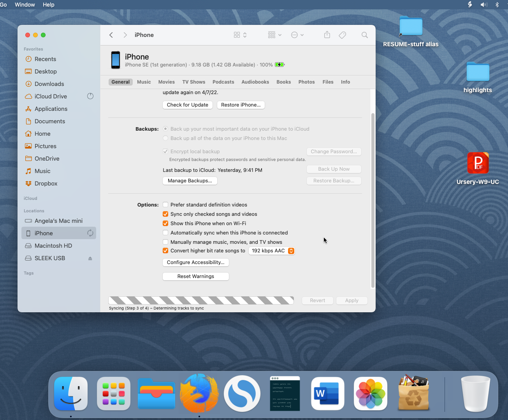Switch to the Podcasts tab
Viewport: 508px width, 420px height.
[223, 82]
